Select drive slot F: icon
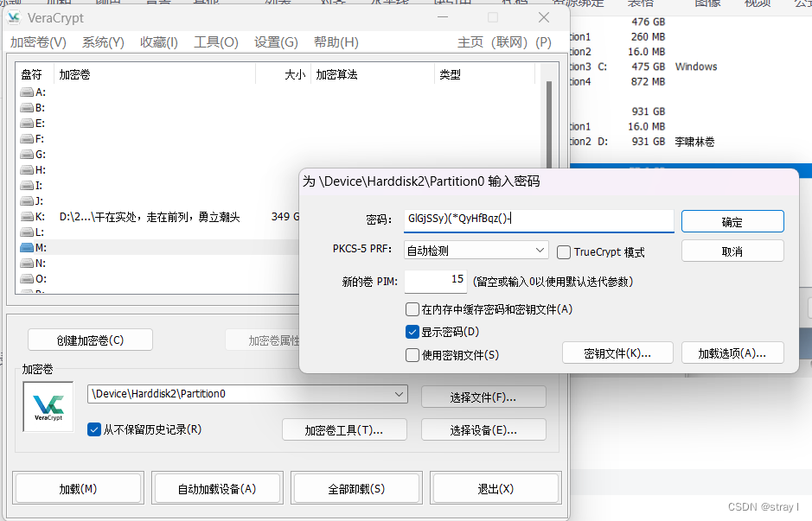Viewport: 812px width, 521px height. pos(27,139)
